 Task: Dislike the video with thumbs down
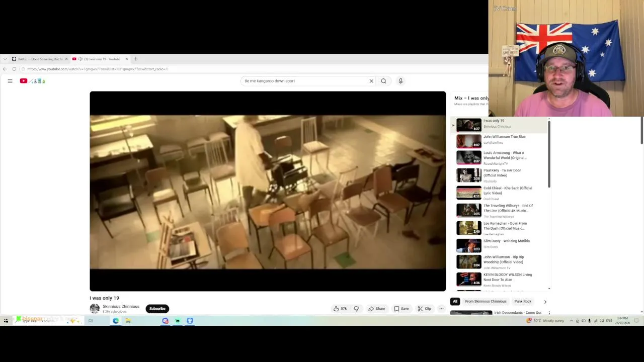[x=356, y=309]
